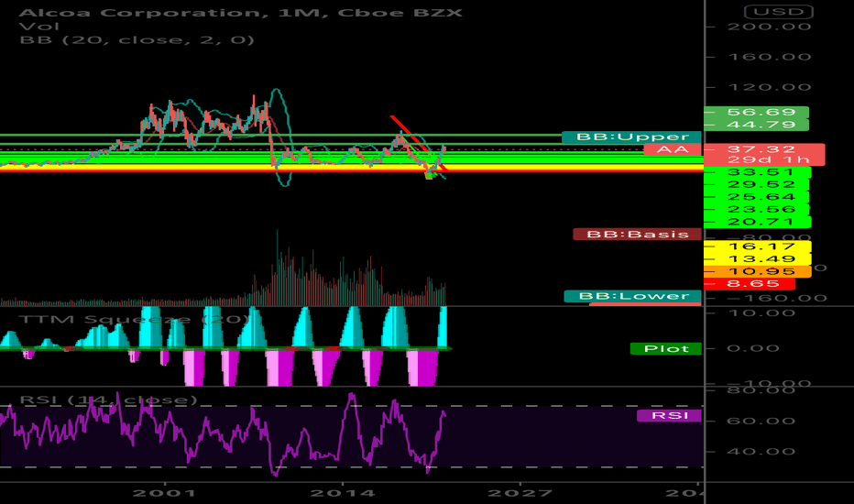Click the 2014 time axis label
The height and width of the screenshot is (504, 854).
click(x=343, y=493)
